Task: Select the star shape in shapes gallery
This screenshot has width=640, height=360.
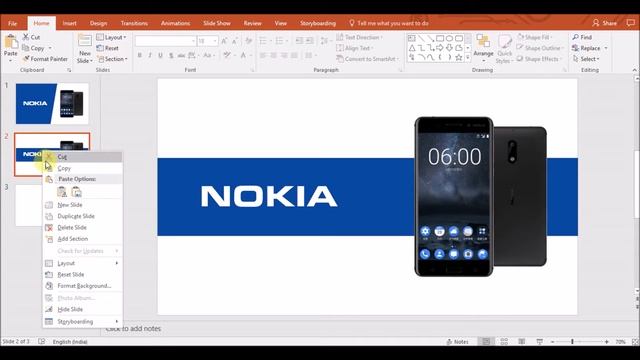Action: point(459,58)
